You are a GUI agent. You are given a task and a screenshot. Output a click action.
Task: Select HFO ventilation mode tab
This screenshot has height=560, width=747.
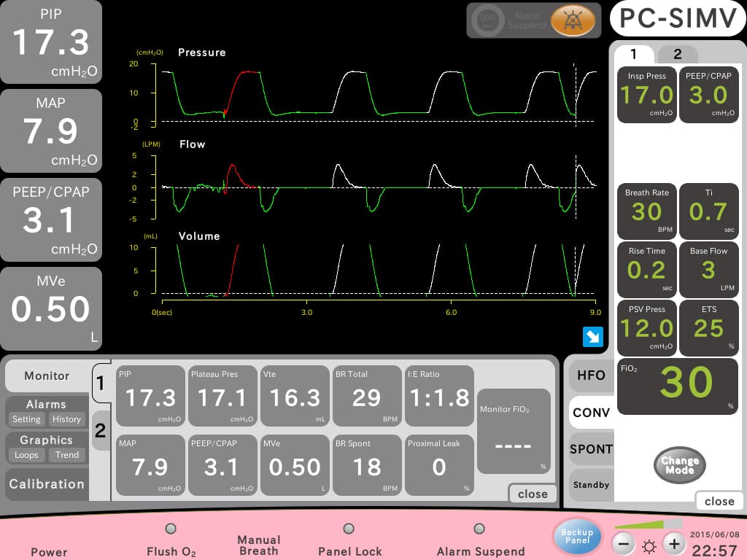click(x=591, y=376)
